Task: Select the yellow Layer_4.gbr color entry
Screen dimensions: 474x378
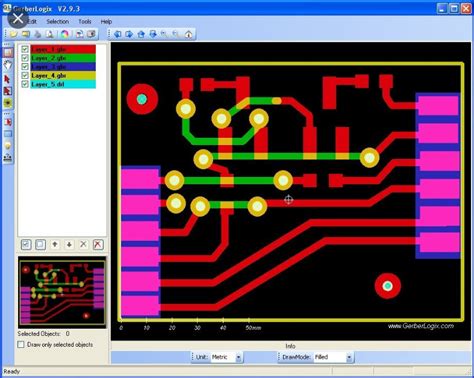Action: click(63, 76)
